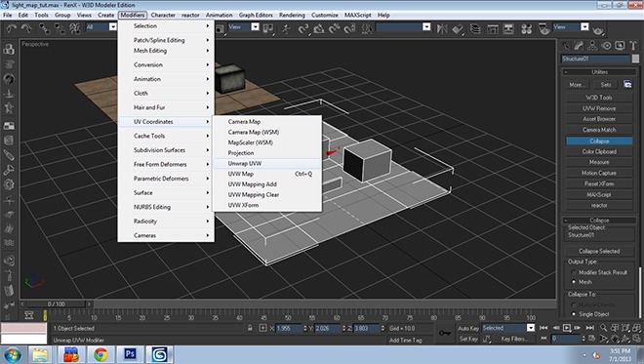
Task: Click the Zoom Extents navigation icon
Action: (x=625, y=328)
